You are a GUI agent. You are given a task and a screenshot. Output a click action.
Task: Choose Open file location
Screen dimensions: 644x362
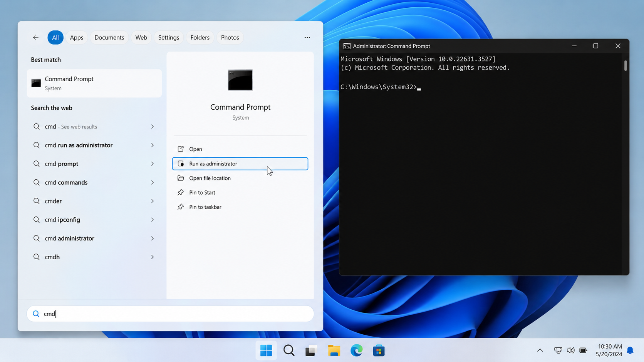240,178
